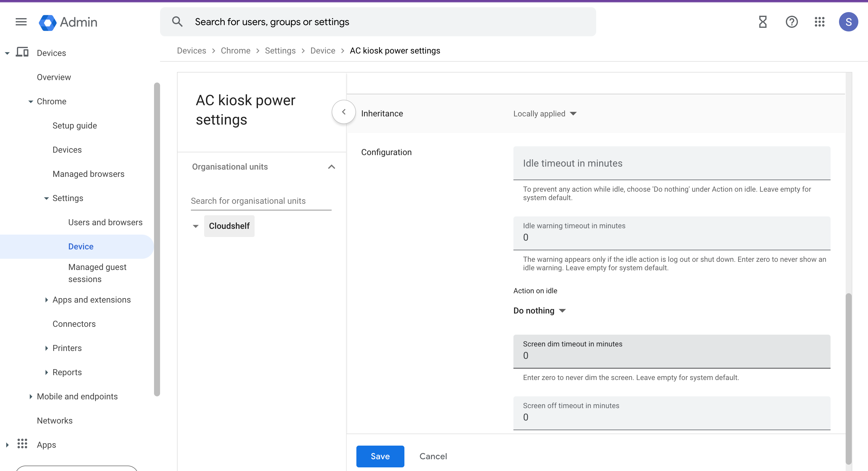Collapse the side panel with arrow button
Image resolution: width=868 pixels, height=471 pixels.
[x=344, y=112]
